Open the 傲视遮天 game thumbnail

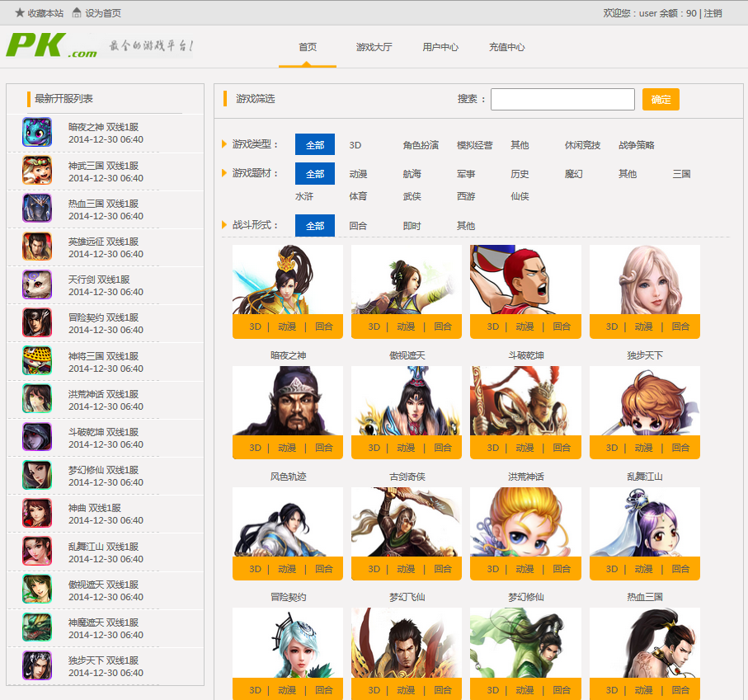coord(407,280)
